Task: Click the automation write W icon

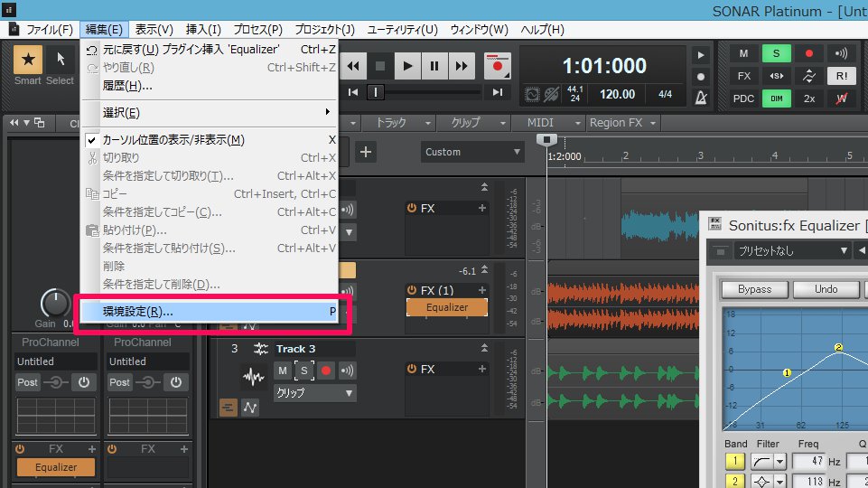Action: tap(842, 99)
